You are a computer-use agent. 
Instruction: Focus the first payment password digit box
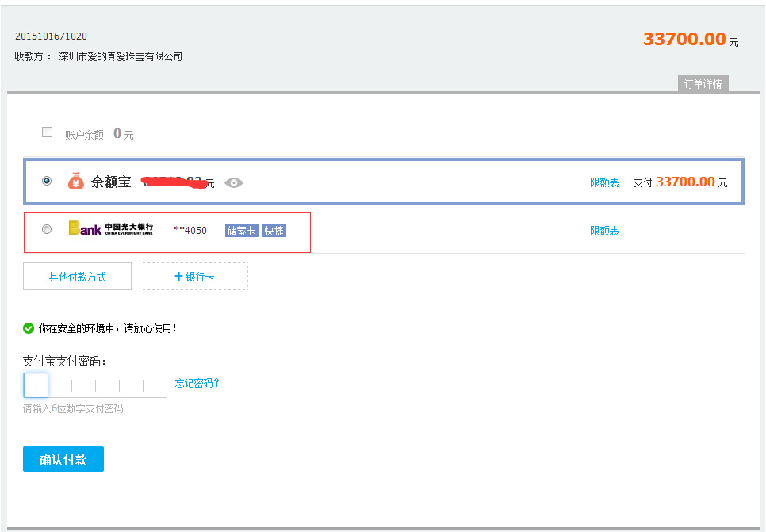36,385
